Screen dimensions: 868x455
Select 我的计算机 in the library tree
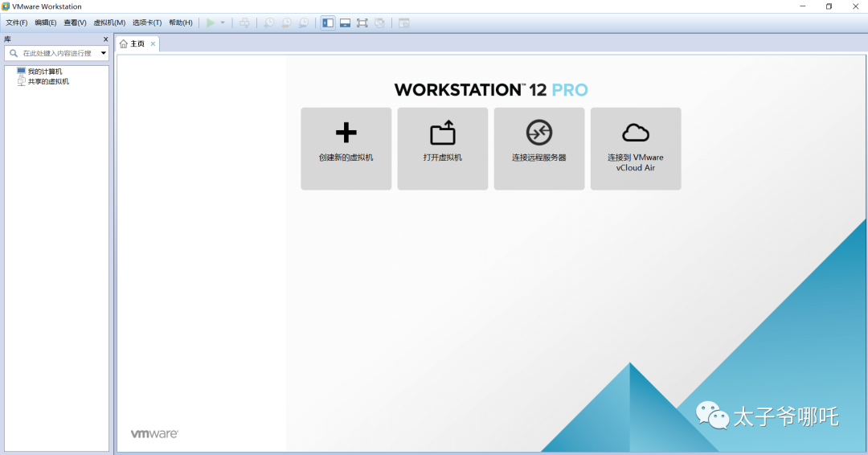(45, 72)
